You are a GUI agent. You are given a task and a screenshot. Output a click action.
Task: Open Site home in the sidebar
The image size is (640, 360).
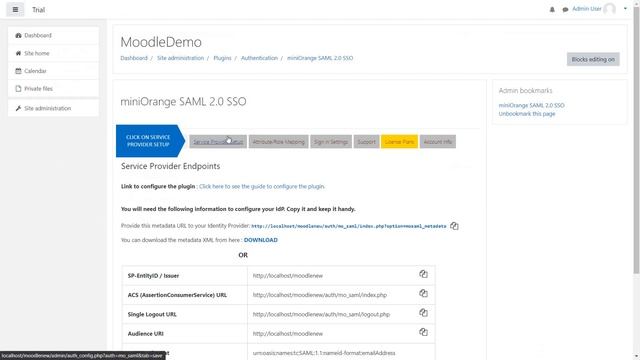coord(53,53)
